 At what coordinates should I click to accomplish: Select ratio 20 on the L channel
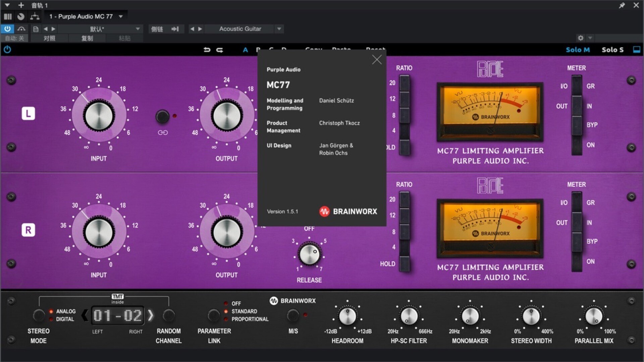pos(405,83)
